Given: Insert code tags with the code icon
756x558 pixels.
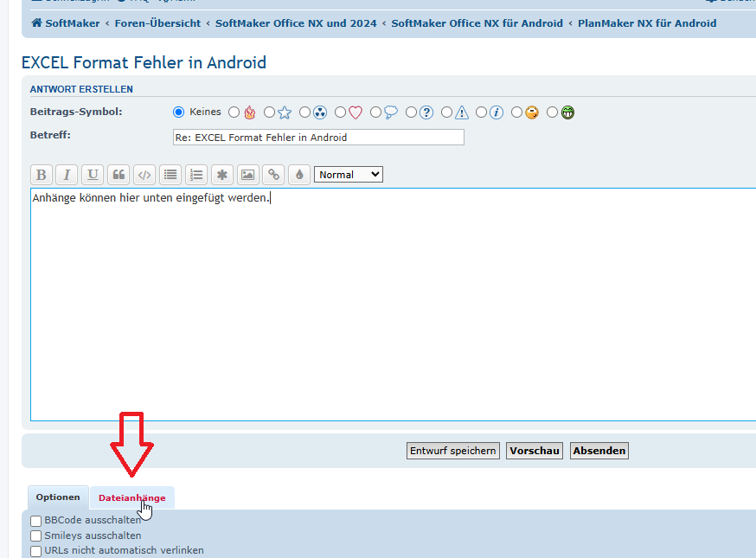Looking at the screenshot, I should 144,175.
